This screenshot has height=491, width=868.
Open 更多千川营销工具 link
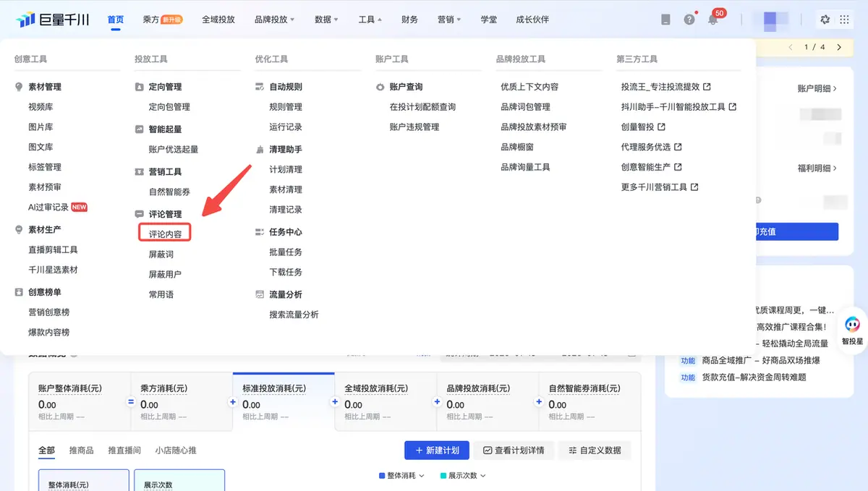660,187
